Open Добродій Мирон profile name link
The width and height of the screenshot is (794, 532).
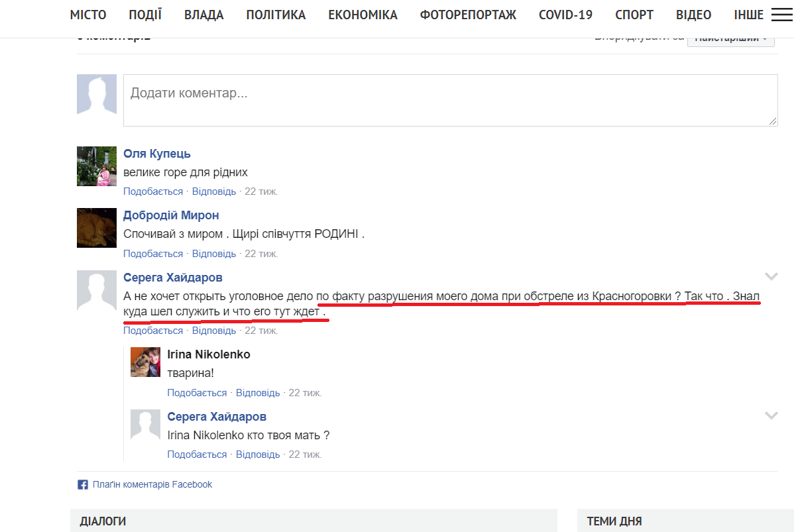coord(171,215)
